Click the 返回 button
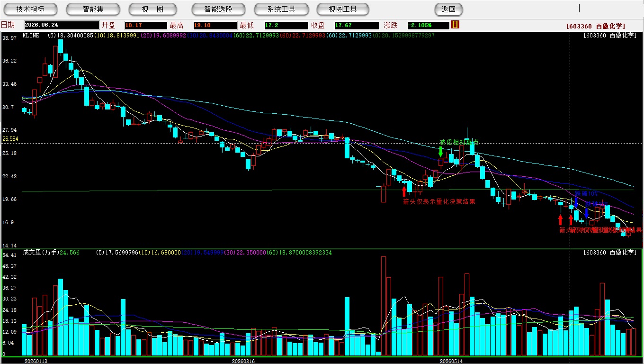Image resolution: width=644 pixels, height=364 pixels. (x=448, y=9)
